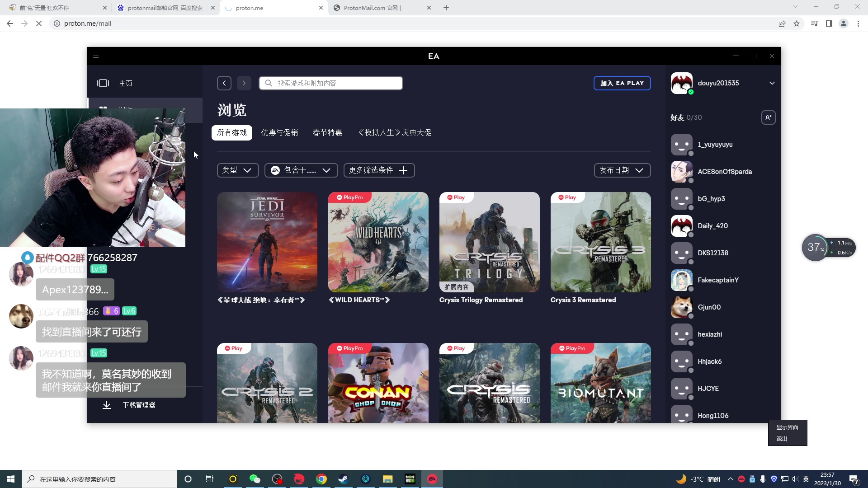
Task: Click the WILD HEARTS title link
Action: pyautogui.click(x=359, y=300)
